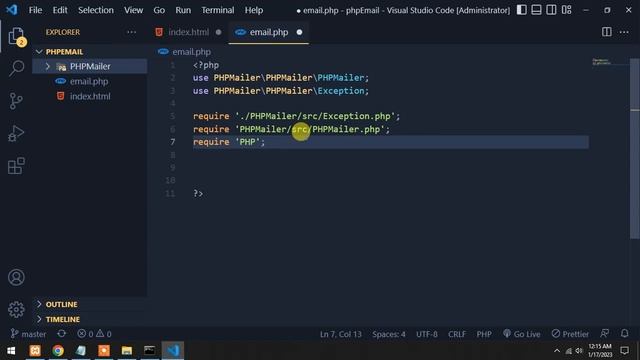The width and height of the screenshot is (640, 360).
Task: Open editor more actions ellipsis
Action: 624,32
